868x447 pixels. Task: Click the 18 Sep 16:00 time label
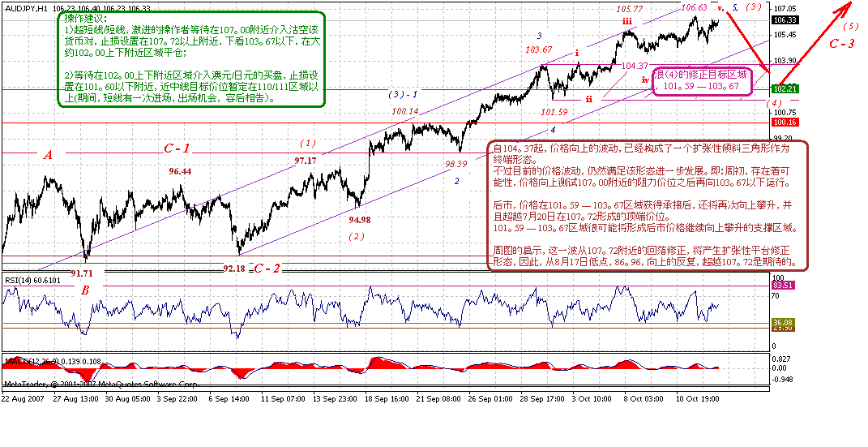tap(387, 398)
